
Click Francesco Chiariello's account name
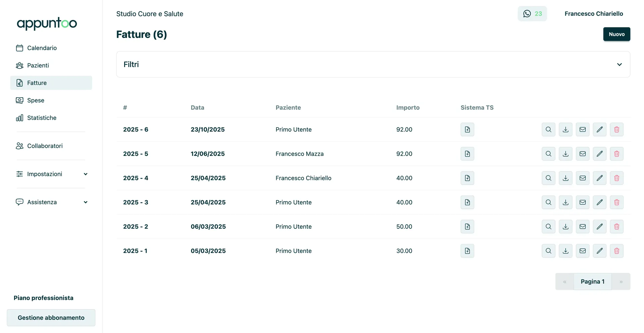(593, 13)
